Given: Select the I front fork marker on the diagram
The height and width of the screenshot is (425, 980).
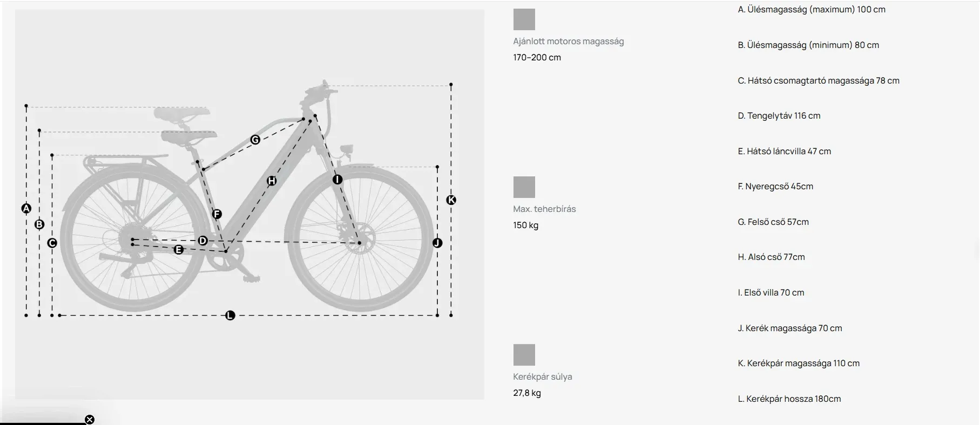Looking at the screenshot, I should (337, 180).
